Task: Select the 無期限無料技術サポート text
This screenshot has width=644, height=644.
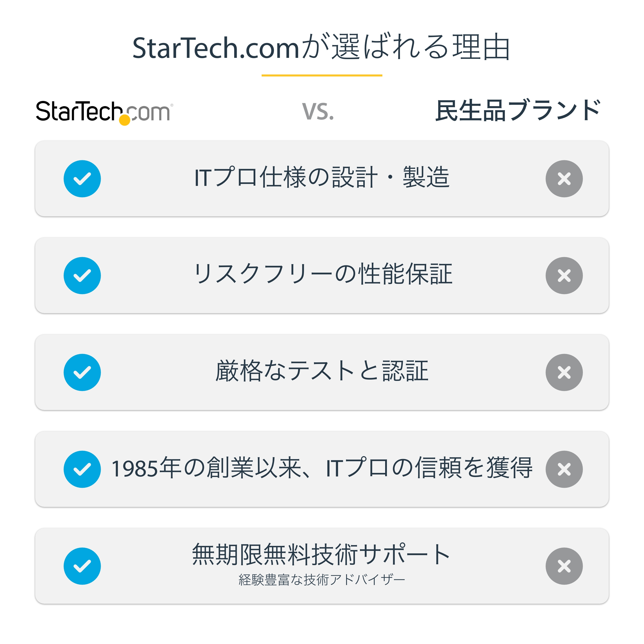Action: tap(321, 554)
